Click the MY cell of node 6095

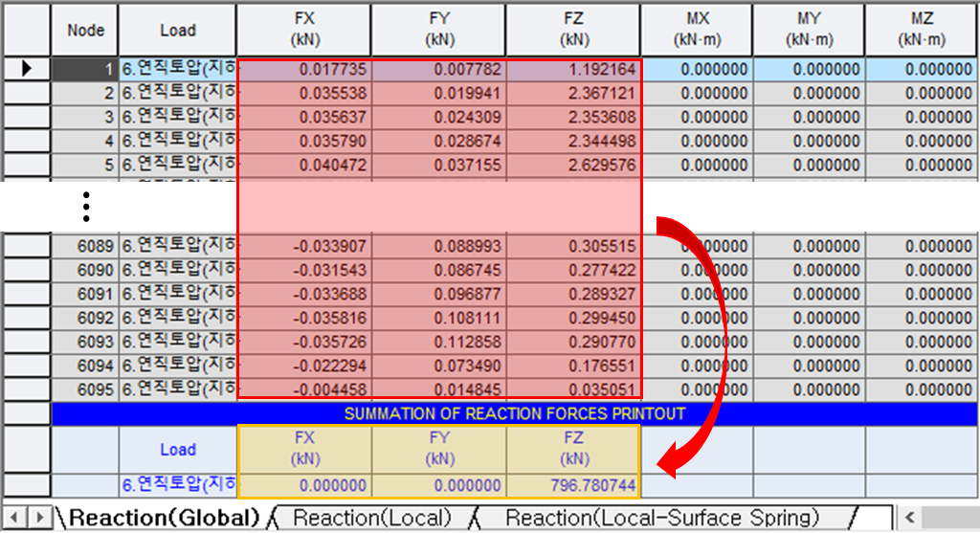point(809,389)
